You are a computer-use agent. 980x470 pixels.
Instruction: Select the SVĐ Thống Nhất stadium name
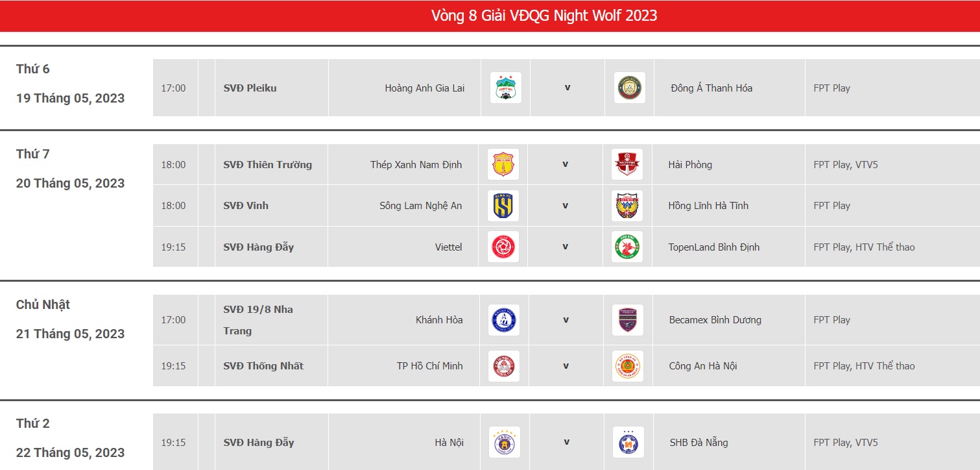[x=263, y=366]
